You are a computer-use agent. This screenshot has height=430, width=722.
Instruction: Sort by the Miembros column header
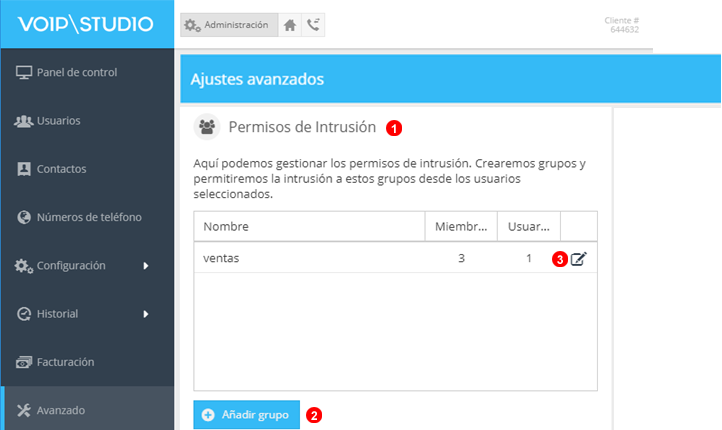(460, 227)
